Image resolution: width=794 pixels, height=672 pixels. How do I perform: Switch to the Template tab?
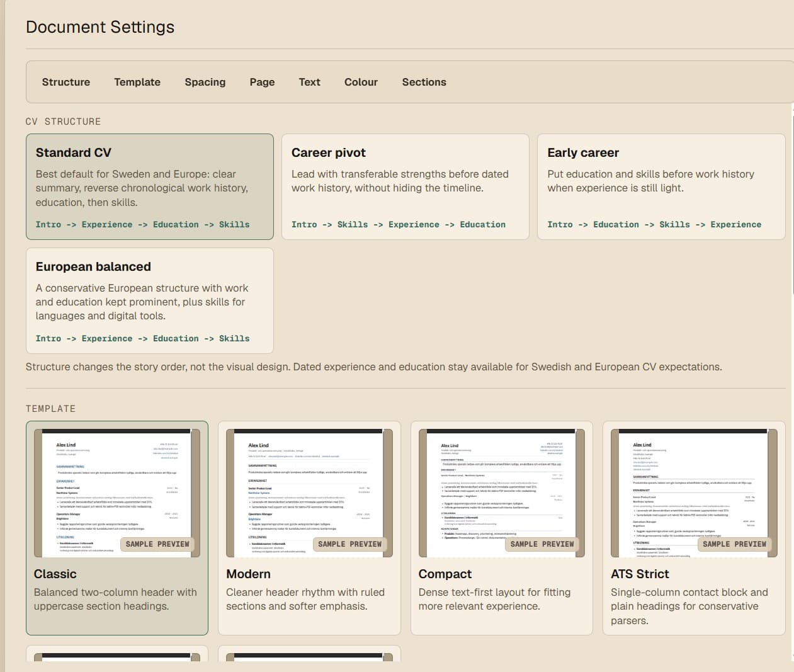[x=137, y=82]
